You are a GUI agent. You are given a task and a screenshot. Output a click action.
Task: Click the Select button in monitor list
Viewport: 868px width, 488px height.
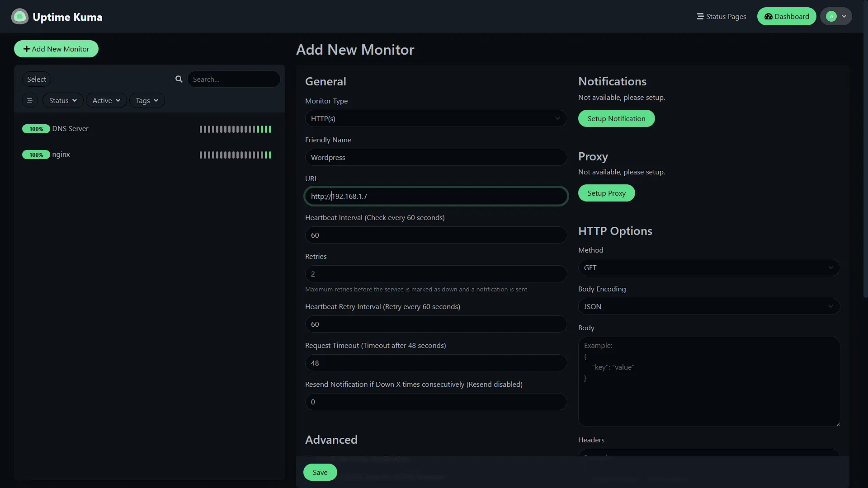(37, 79)
